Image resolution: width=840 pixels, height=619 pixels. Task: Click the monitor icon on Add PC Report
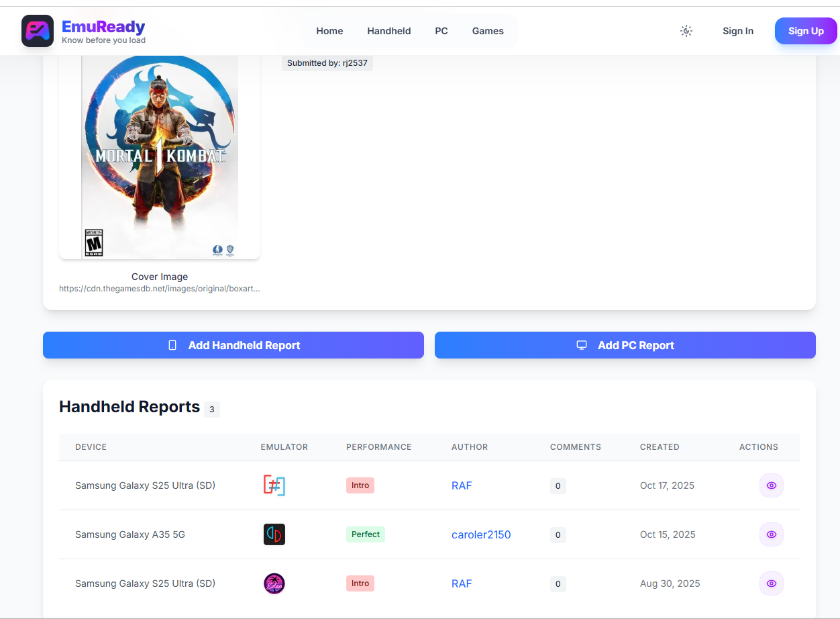pyautogui.click(x=582, y=345)
